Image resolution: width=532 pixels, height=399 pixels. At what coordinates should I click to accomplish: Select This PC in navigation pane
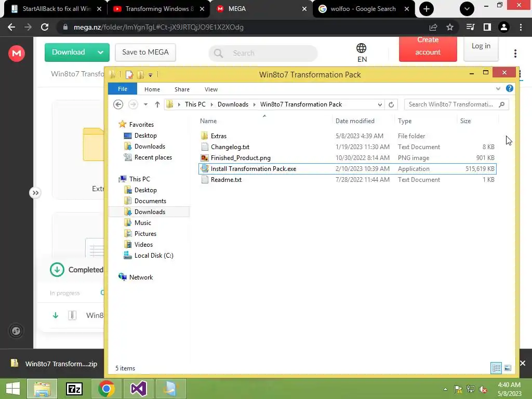[x=139, y=179]
